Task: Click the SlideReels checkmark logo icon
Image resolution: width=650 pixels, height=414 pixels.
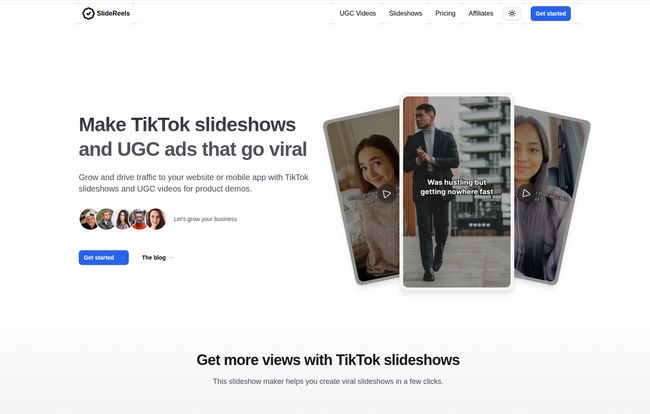Action: pyautogui.click(x=88, y=13)
